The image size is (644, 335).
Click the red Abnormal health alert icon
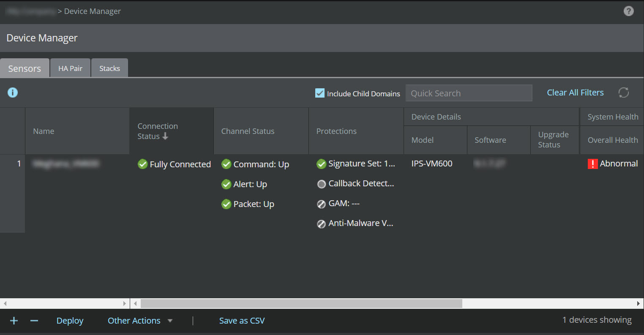click(593, 164)
